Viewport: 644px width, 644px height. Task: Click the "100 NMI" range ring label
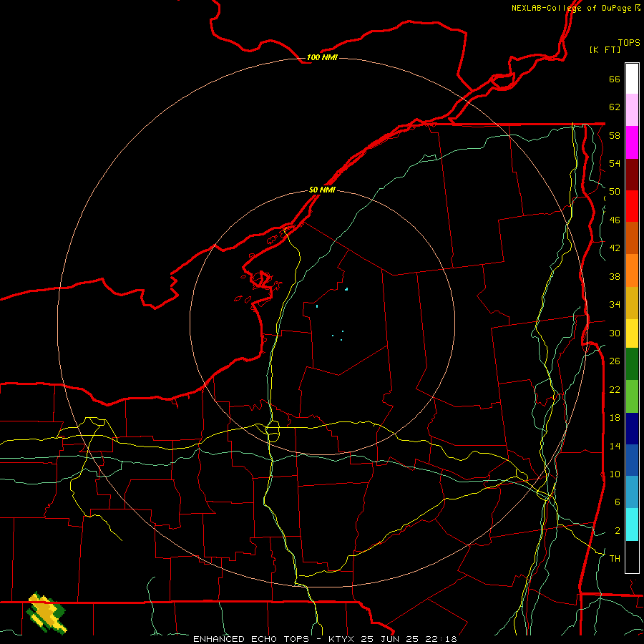[x=322, y=57]
